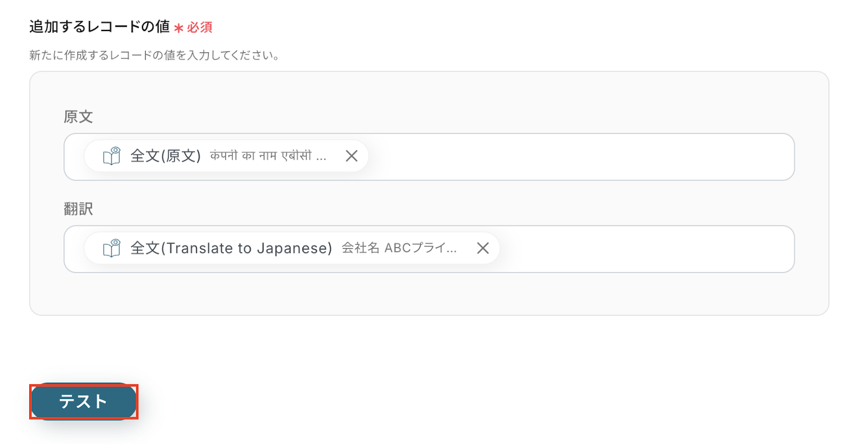Select the 全文(Translate to Japanese) chip label text
This screenshot has width=868, height=444.
[231, 249]
